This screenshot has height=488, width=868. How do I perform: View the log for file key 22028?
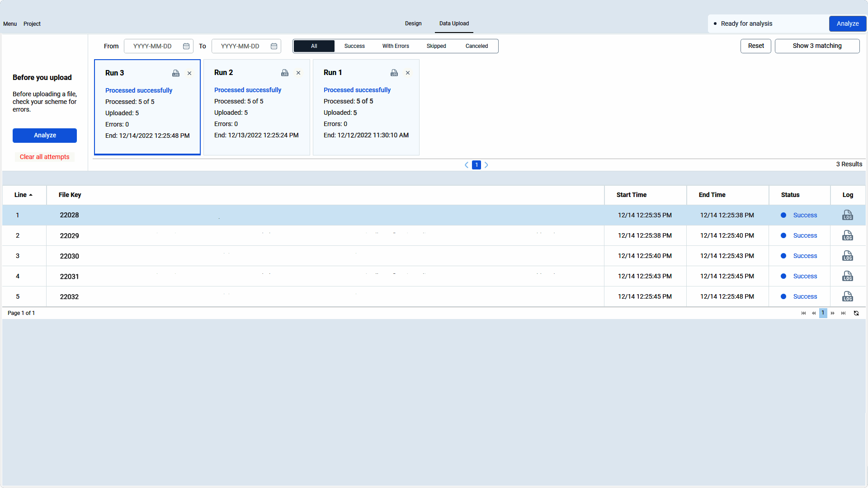point(847,215)
